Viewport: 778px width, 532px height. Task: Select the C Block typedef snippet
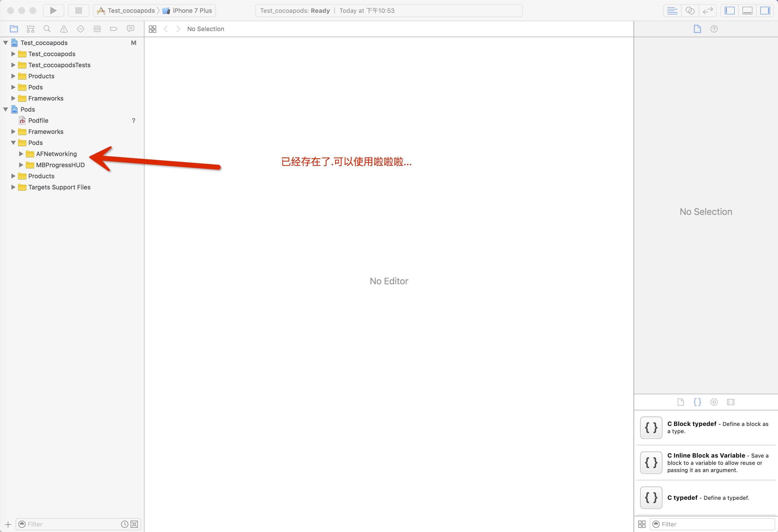[706, 428]
